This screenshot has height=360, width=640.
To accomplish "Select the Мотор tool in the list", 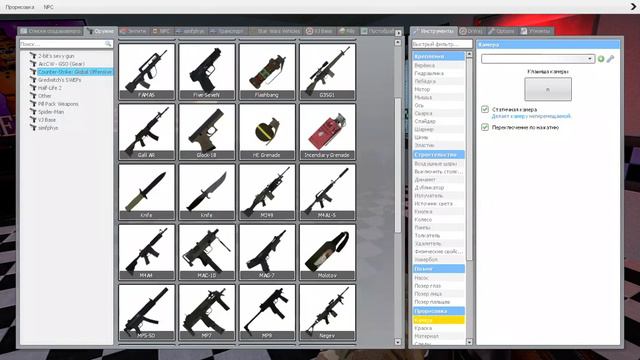I will pos(438,89).
